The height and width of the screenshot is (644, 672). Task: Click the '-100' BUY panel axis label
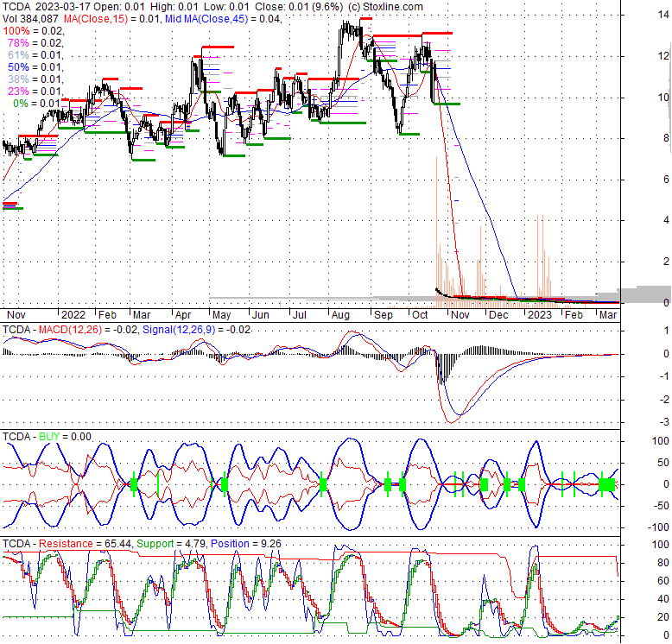[x=658, y=527]
